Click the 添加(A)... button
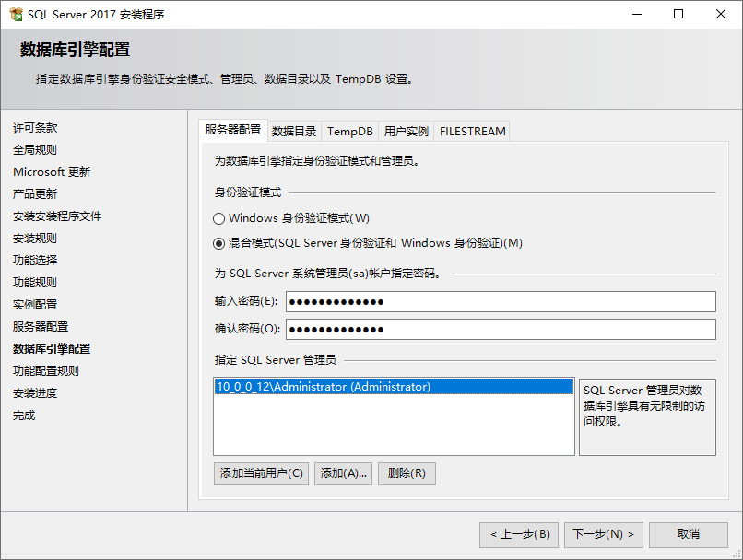This screenshot has width=743, height=560. point(344,473)
